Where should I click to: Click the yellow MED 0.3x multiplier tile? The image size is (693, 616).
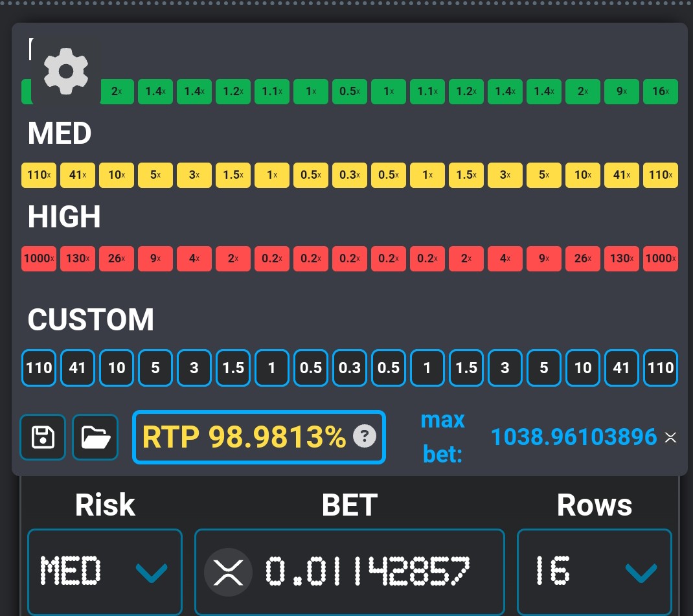[350, 176]
